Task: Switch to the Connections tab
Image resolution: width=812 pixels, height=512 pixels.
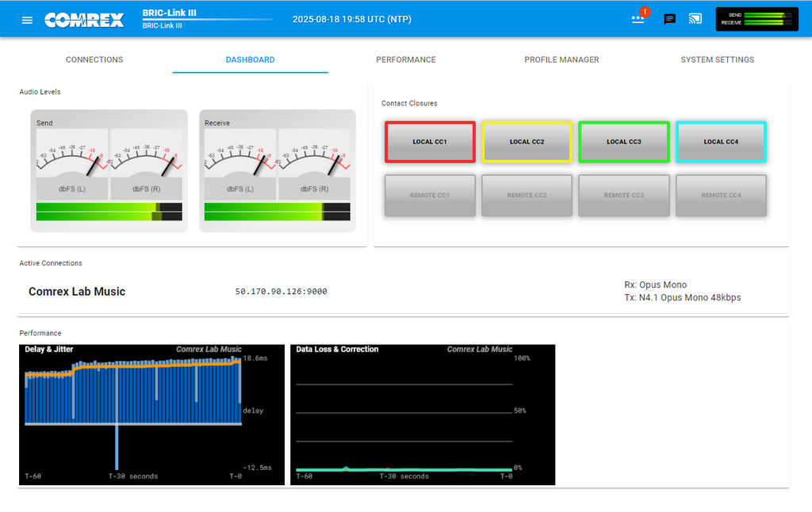Action: pyautogui.click(x=94, y=59)
